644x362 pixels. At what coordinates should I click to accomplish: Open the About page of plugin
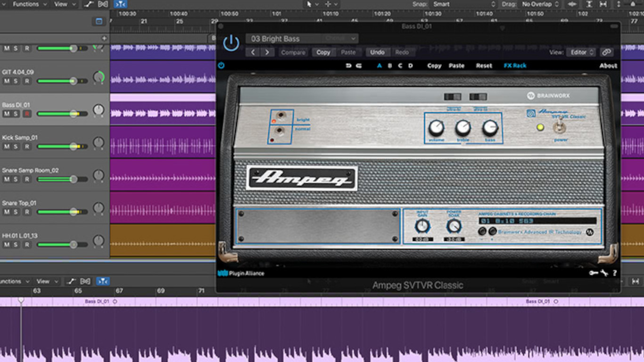pos(608,66)
